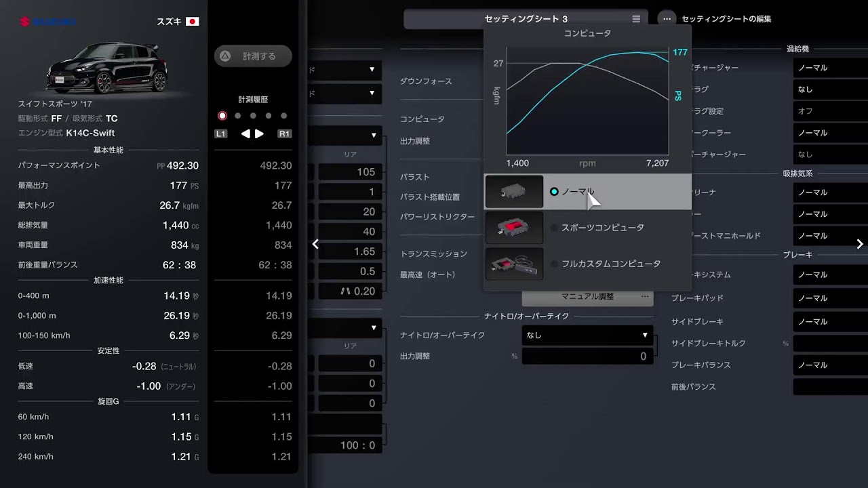Open the ブレーキパッド ノーマル dropdown
This screenshot has height=488, width=868.
tap(830, 298)
